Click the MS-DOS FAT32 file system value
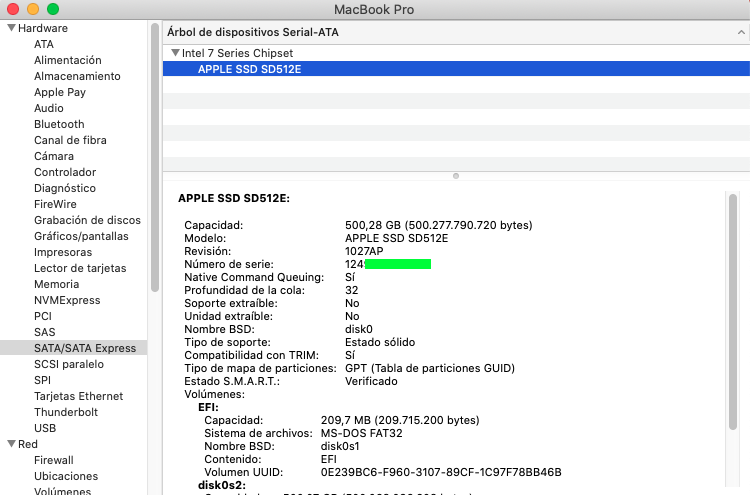Image resolution: width=750 pixels, height=495 pixels. 362,433
